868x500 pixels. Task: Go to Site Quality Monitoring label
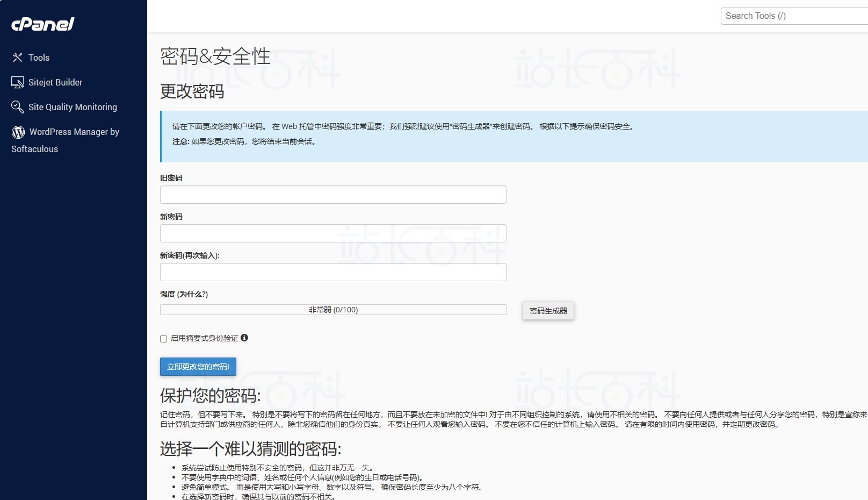click(x=73, y=107)
